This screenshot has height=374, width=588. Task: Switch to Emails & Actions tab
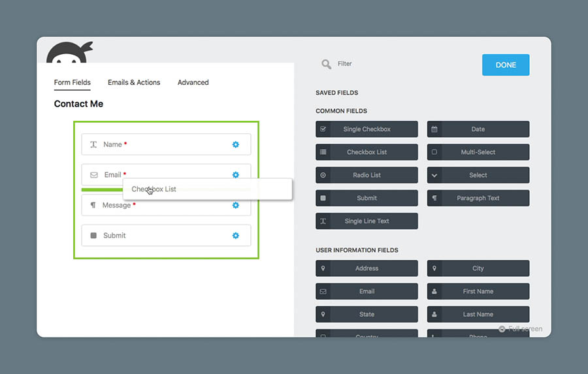pos(134,82)
